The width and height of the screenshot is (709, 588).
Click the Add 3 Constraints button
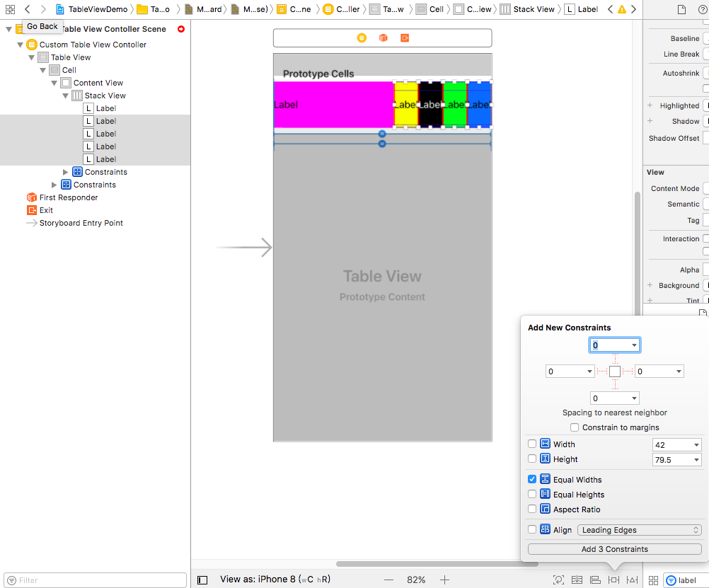614,549
